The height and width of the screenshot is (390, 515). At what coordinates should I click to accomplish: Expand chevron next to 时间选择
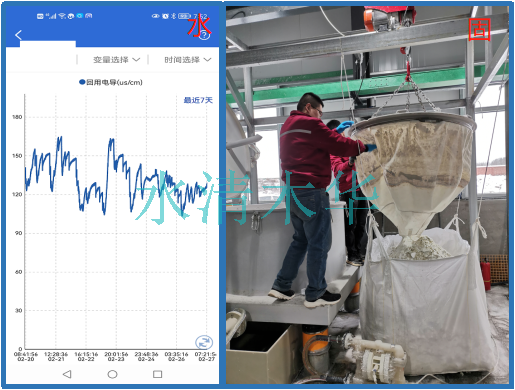[x=207, y=60]
